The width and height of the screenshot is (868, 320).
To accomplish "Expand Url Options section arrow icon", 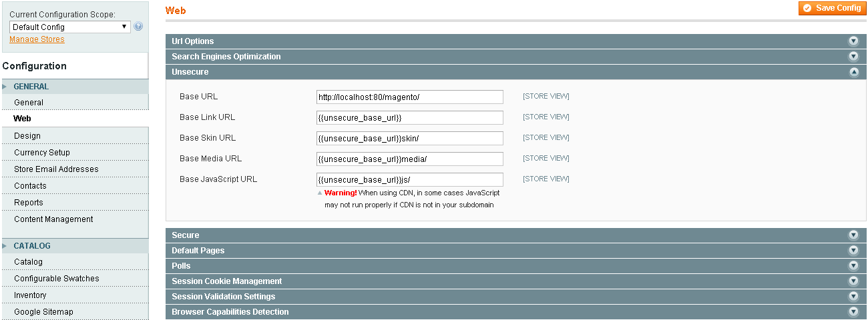I will pyautogui.click(x=853, y=41).
